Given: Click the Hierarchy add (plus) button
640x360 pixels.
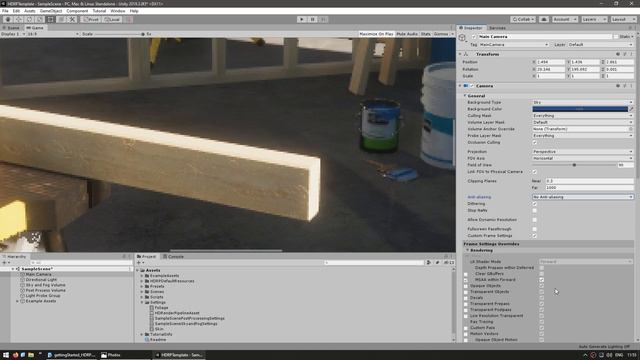Looking at the screenshot, I should 4,262.
